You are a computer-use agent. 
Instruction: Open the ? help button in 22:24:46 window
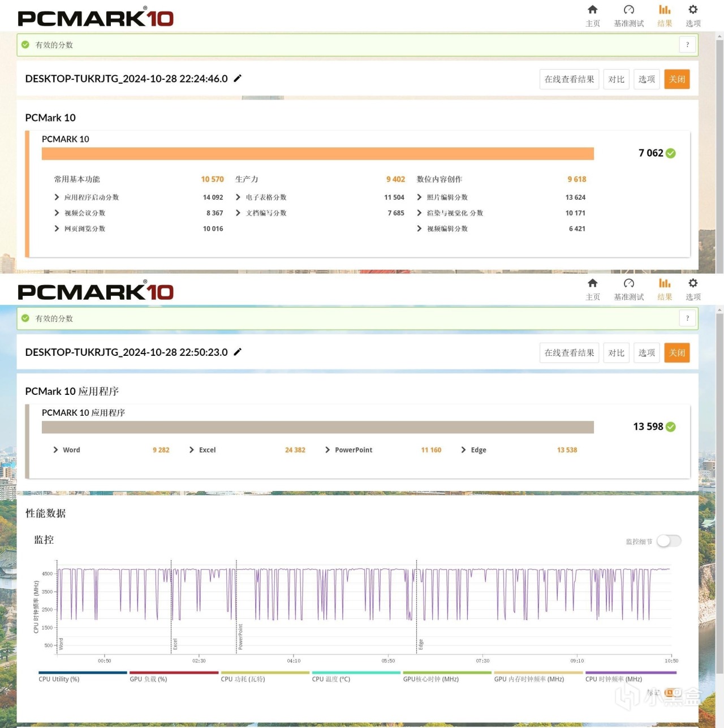point(687,45)
